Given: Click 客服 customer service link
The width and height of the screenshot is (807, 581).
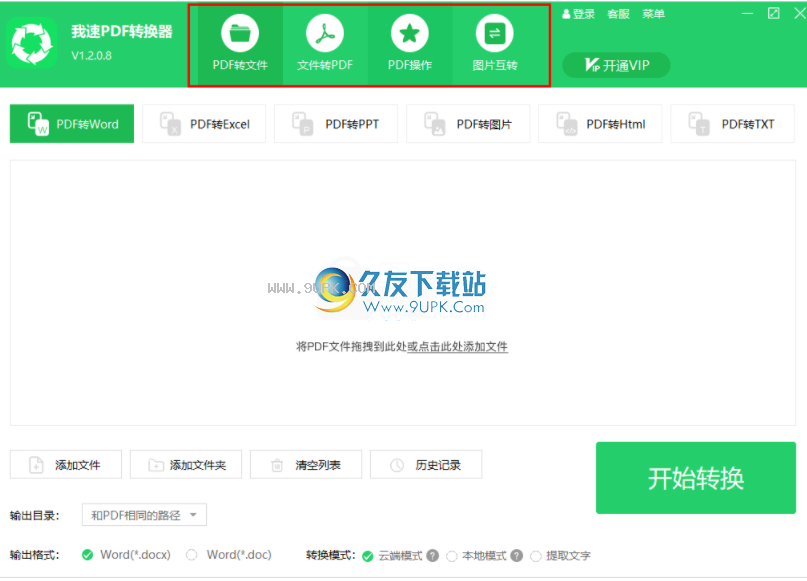Looking at the screenshot, I should click(618, 14).
